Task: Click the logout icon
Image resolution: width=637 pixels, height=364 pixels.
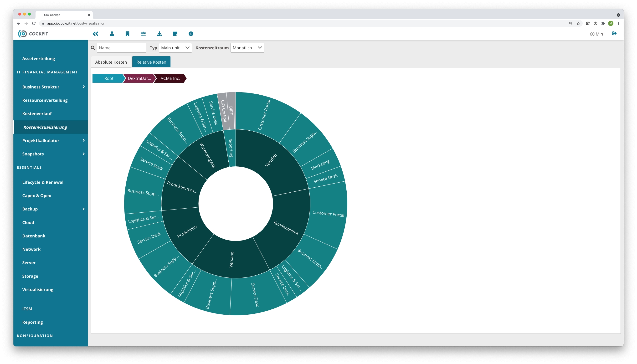Action: point(614,34)
